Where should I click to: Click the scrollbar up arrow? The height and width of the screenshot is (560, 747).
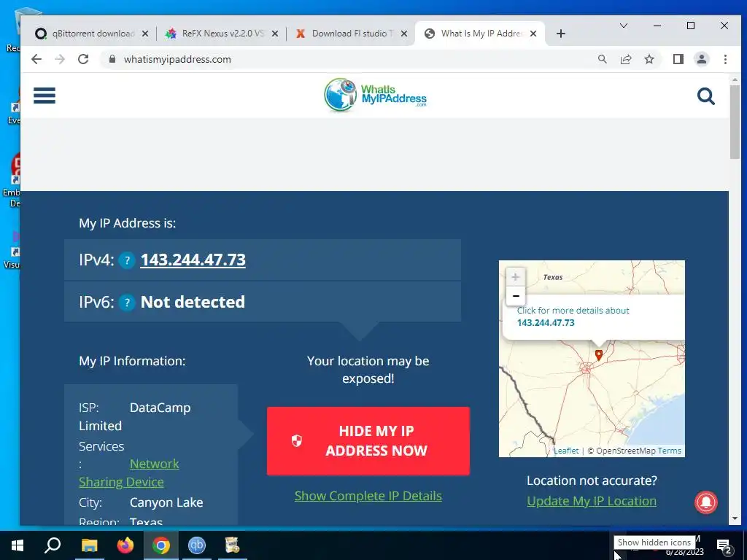point(734,79)
